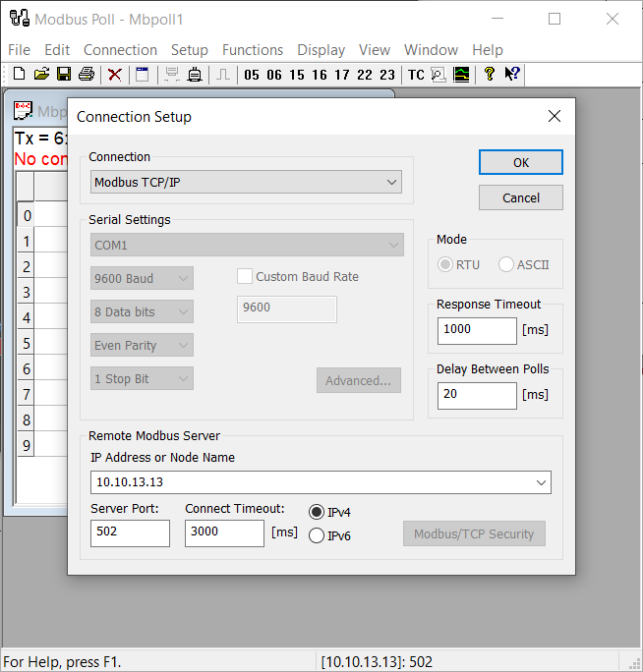Click the pulse single-poll toolbar icon

(x=222, y=75)
